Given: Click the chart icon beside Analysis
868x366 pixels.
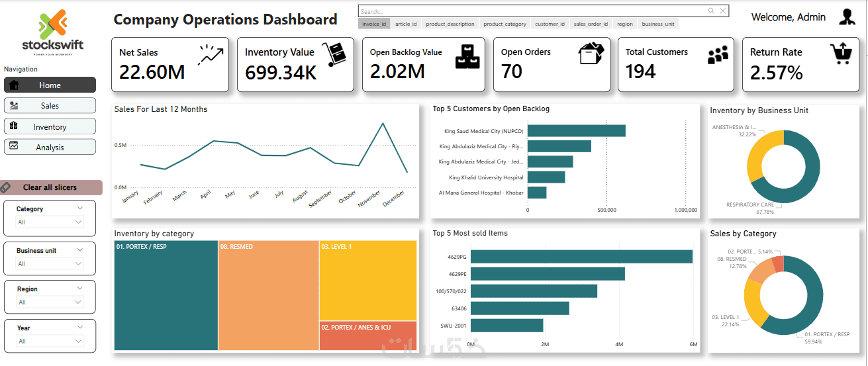Looking at the screenshot, I should pos(14,146).
